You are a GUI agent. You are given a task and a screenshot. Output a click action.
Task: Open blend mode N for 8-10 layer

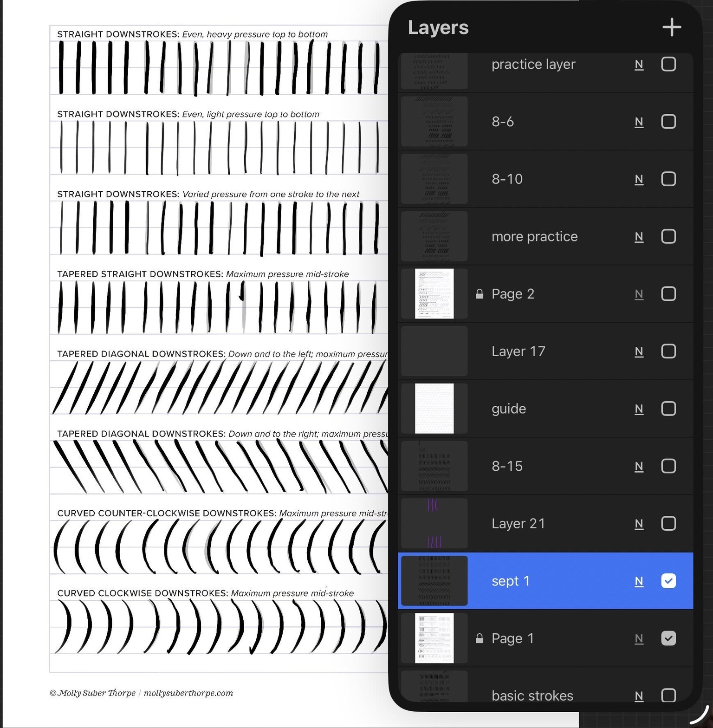[639, 179]
